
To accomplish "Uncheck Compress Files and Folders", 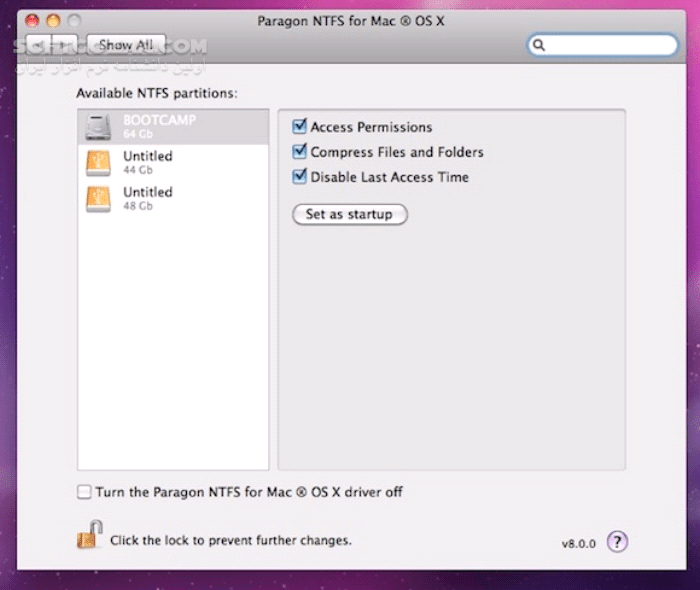I will (x=299, y=152).
